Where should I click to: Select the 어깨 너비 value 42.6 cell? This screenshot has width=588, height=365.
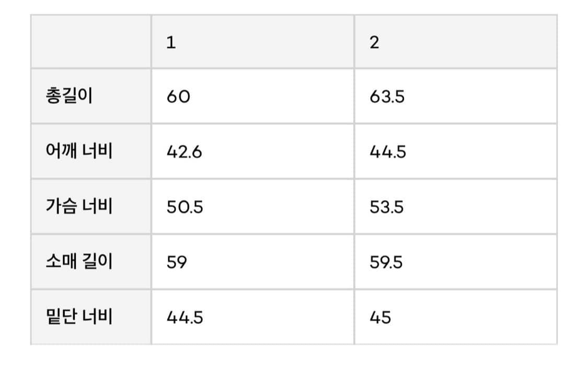point(253,151)
